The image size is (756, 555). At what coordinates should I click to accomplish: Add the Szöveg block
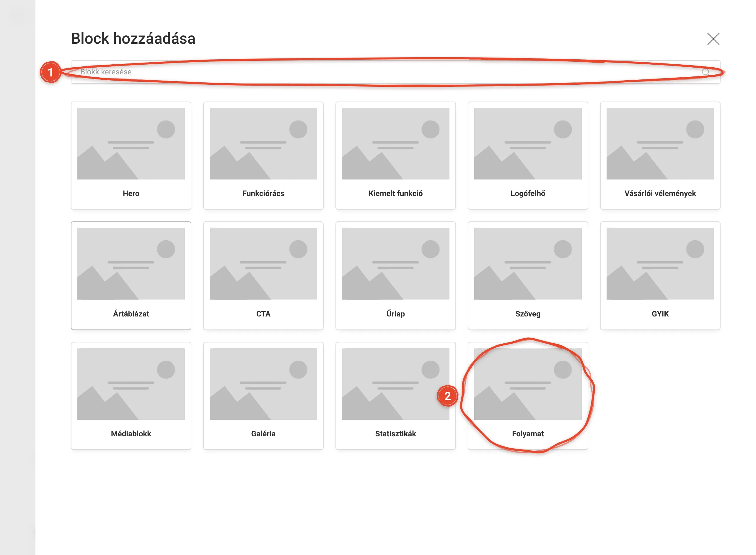[527, 275]
